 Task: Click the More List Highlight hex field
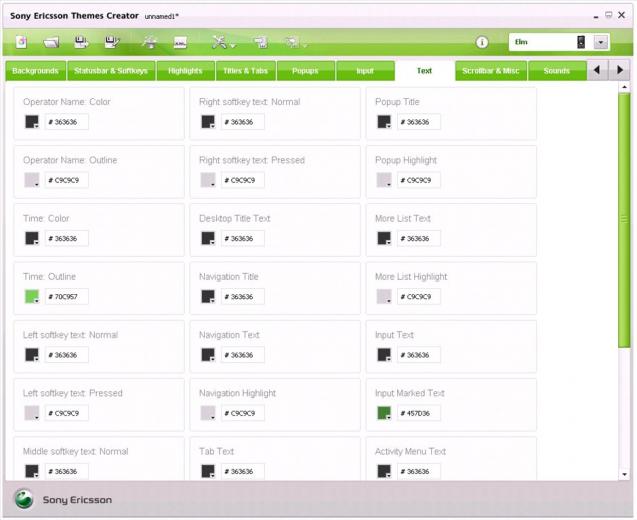click(x=419, y=297)
